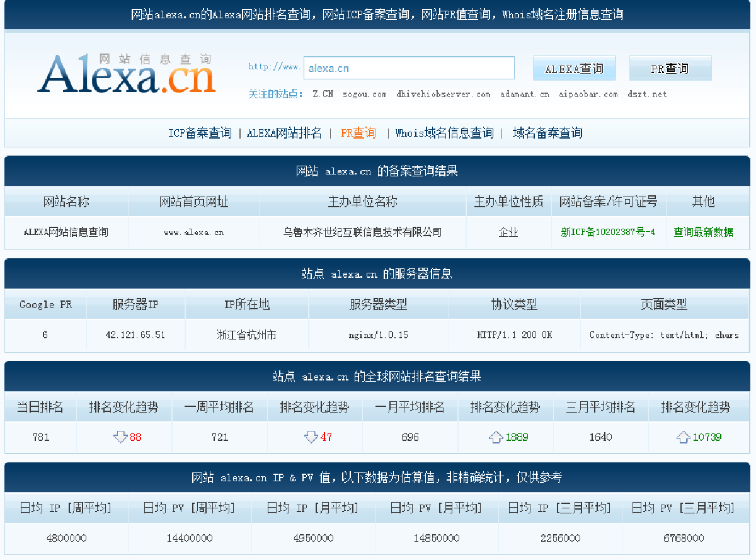The width and height of the screenshot is (756, 560).
Task: Click the server type nginx/1.0.15
Action: tap(378, 334)
